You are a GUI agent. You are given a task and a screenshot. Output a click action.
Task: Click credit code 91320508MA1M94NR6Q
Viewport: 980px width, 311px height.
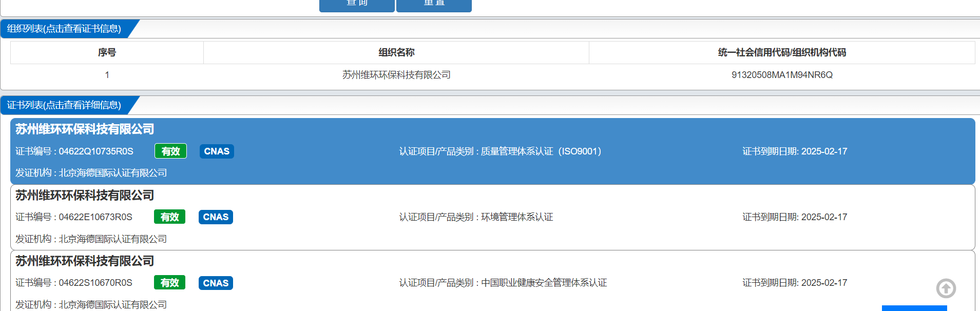pyautogui.click(x=782, y=75)
